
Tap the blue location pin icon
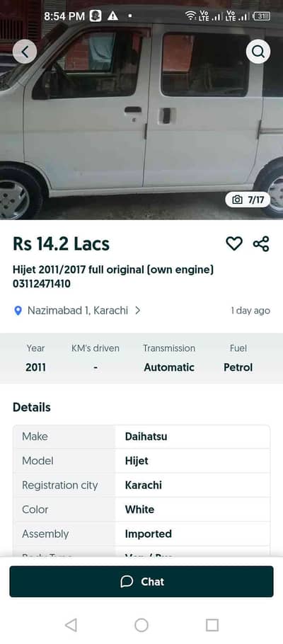[18, 311]
